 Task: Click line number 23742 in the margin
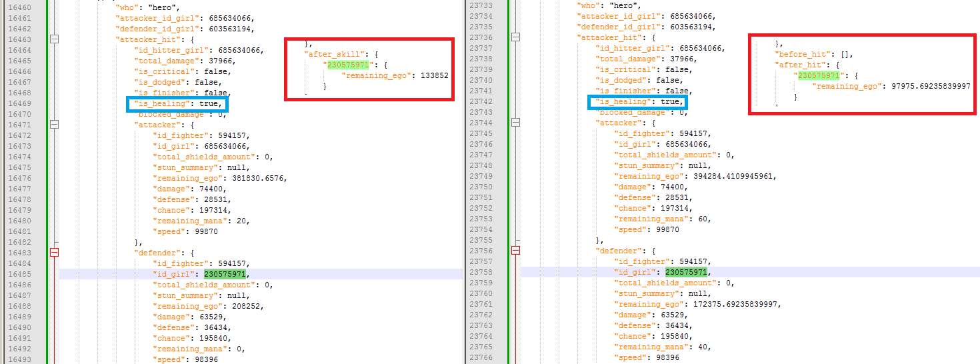click(480, 101)
